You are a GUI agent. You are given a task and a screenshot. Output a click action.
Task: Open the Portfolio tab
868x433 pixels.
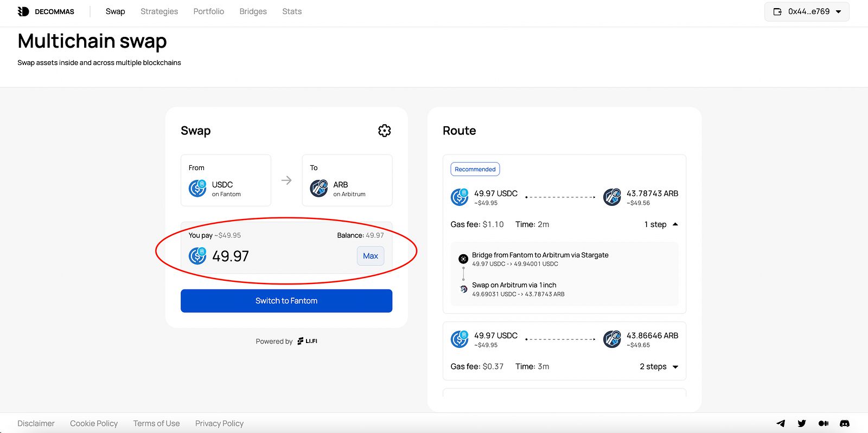pyautogui.click(x=209, y=11)
